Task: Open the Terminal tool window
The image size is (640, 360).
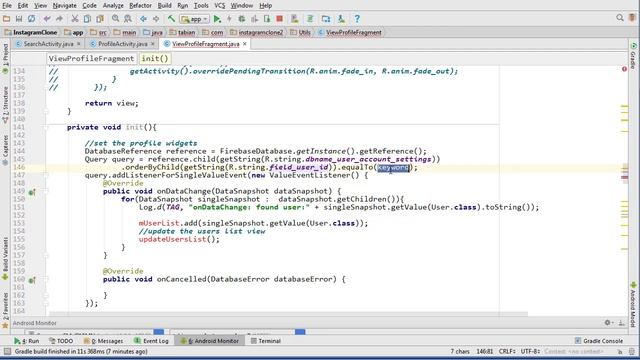Action: [266, 341]
